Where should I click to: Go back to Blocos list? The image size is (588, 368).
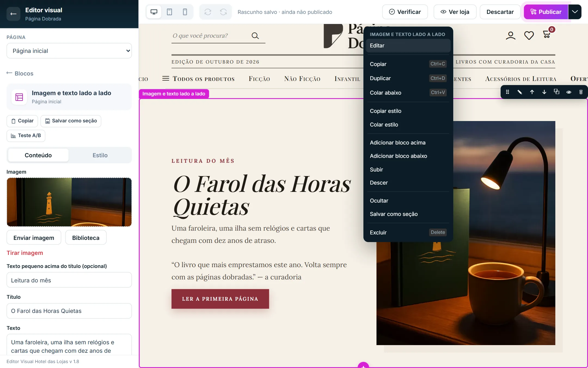point(20,73)
